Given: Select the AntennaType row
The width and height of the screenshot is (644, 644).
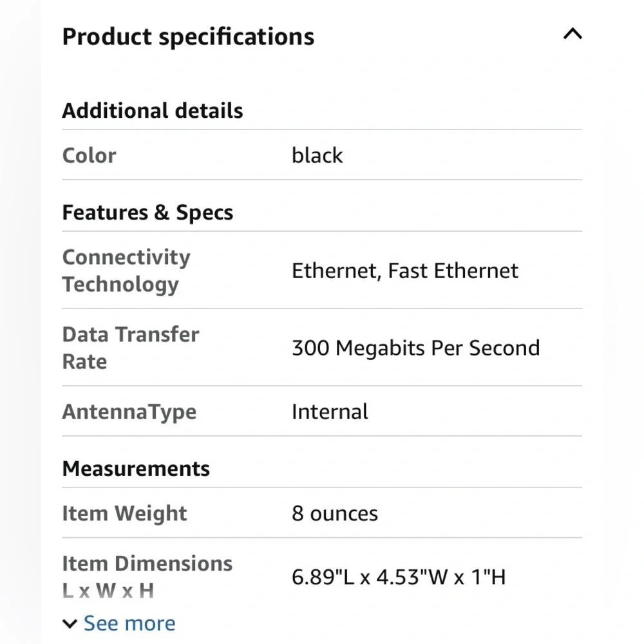Looking at the screenshot, I should coord(129,412).
